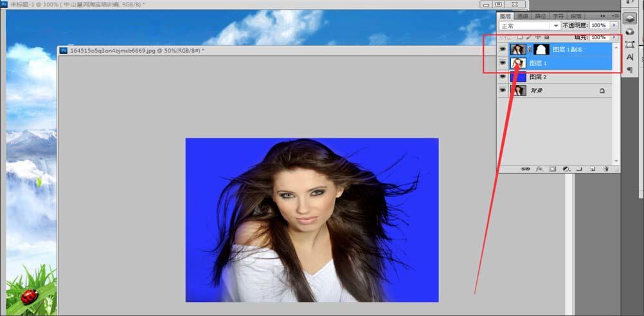Add a layer mask with the mask icon
This screenshot has width=644, height=316.
pos(552,169)
